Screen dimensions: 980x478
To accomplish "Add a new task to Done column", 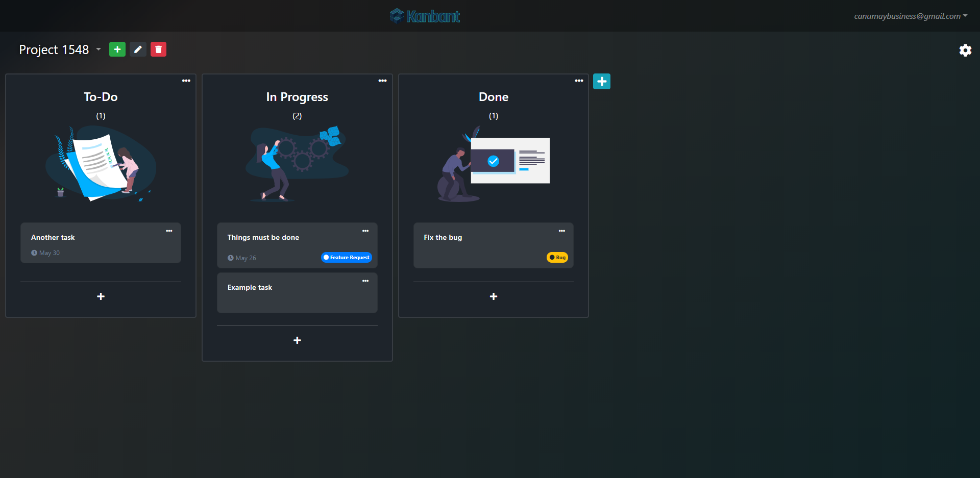I will (x=494, y=296).
